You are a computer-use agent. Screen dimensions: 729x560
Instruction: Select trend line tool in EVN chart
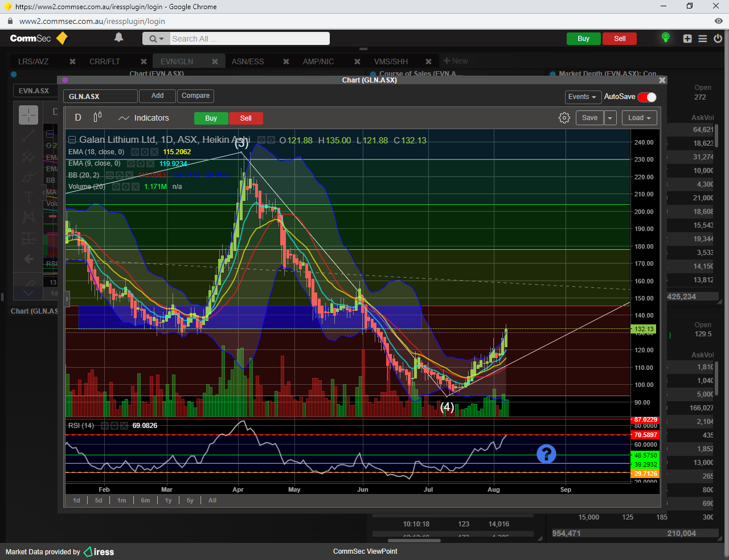tap(28, 136)
